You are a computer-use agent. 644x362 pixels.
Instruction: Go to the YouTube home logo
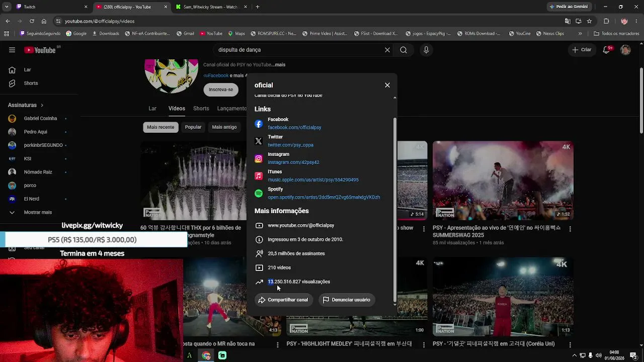tap(40, 50)
